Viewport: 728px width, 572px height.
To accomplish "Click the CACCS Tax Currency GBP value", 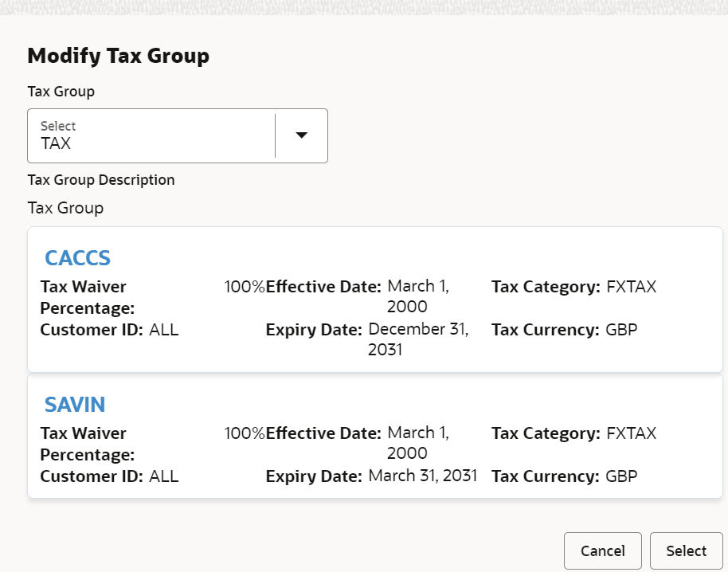I will [x=621, y=330].
